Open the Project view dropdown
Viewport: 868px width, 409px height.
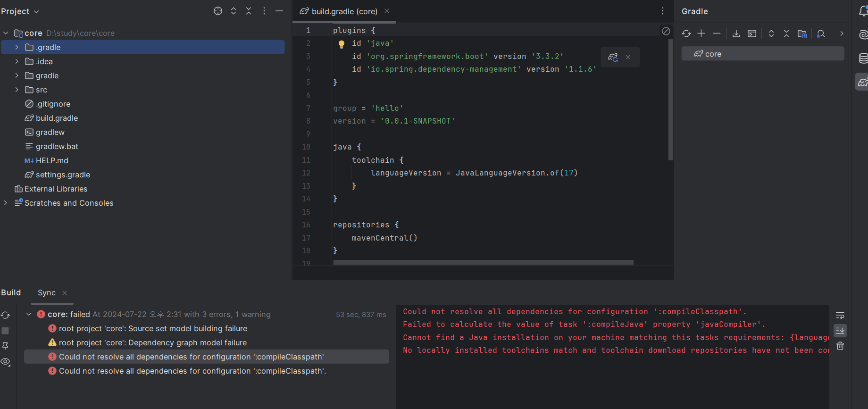[20, 11]
